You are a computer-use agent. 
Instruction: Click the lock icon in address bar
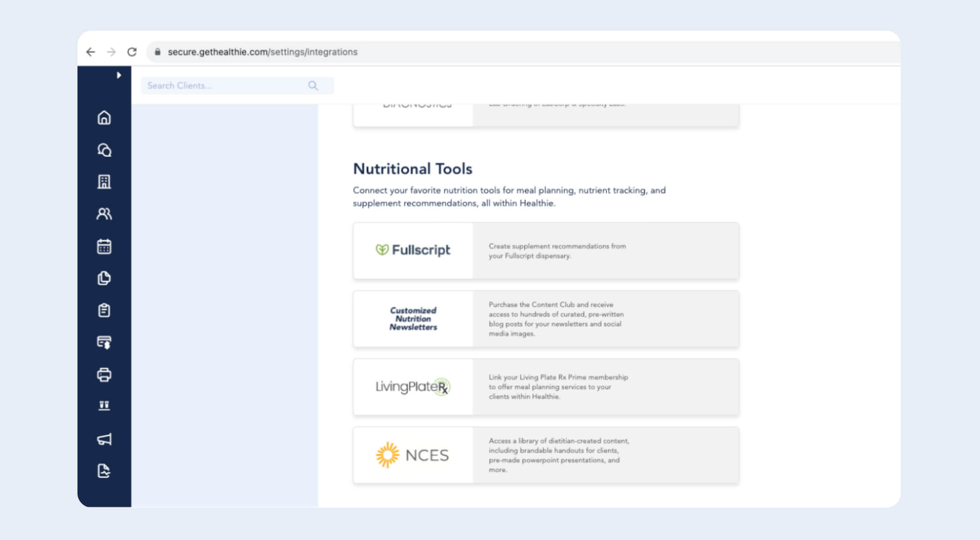tap(158, 52)
